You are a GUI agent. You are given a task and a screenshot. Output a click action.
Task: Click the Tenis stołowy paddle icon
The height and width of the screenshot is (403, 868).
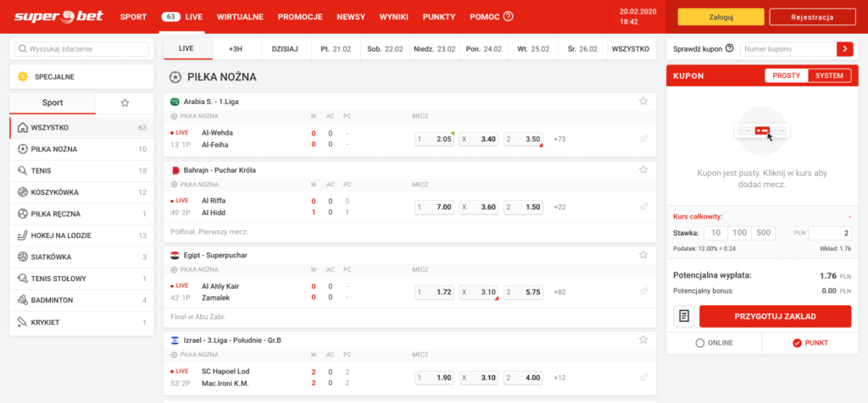(x=23, y=279)
